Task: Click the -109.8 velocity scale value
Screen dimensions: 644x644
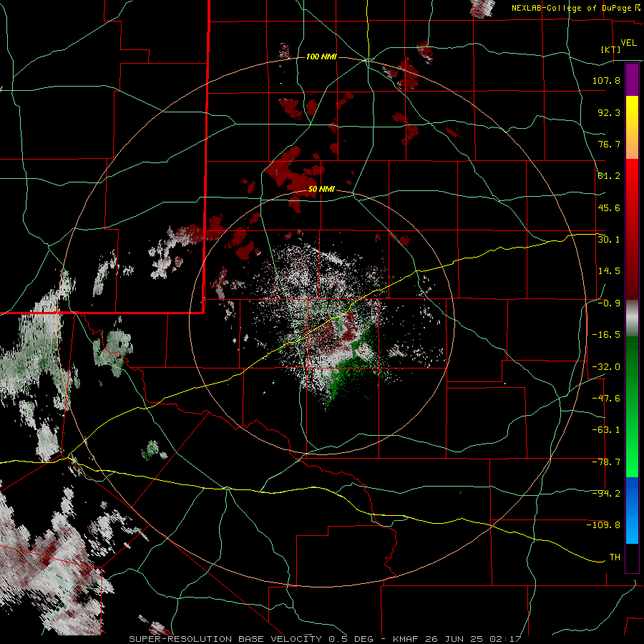Action: click(x=603, y=525)
